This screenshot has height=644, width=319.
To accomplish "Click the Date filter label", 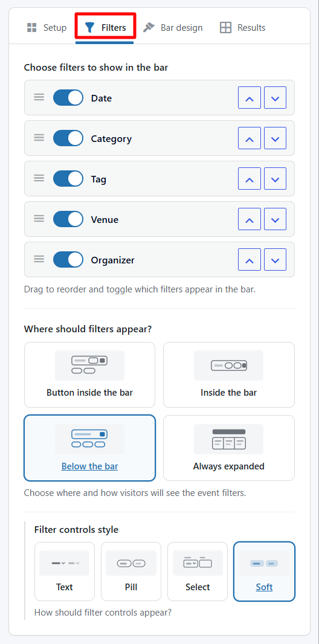I will point(101,98).
